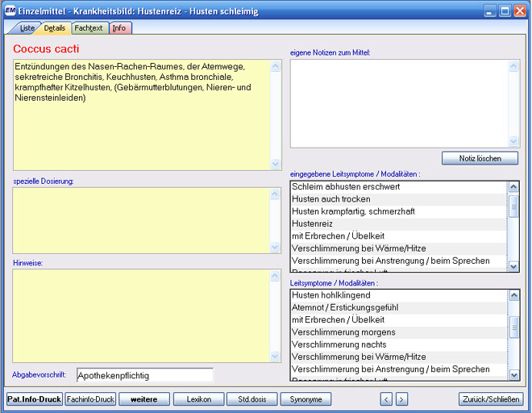Image resolution: width=532 pixels, height=413 pixels.
Task: Click Pat.Info-Druck button
Action: tap(35, 399)
